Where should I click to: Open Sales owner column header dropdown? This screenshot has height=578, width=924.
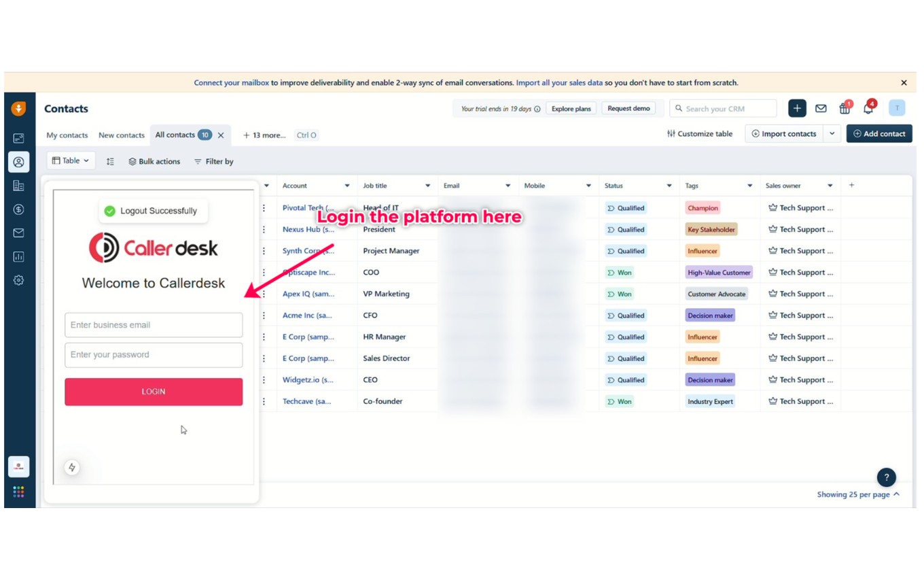coord(830,186)
